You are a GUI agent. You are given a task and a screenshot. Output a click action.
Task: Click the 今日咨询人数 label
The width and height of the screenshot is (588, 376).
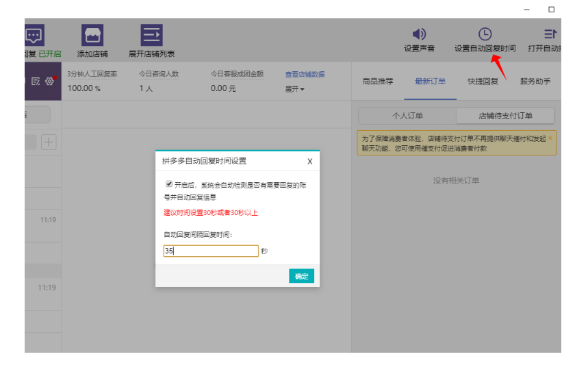tap(159, 74)
